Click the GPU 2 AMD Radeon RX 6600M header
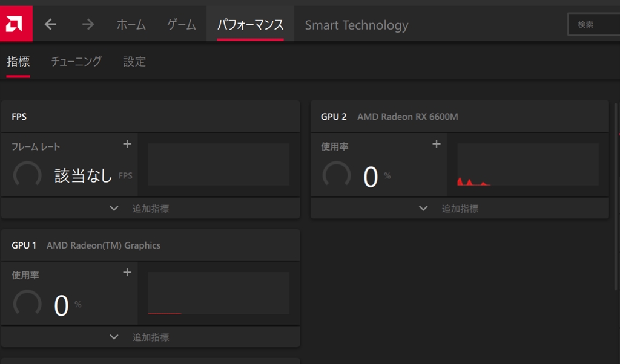The height and width of the screenshot is (364, 620). click(460, 117)
